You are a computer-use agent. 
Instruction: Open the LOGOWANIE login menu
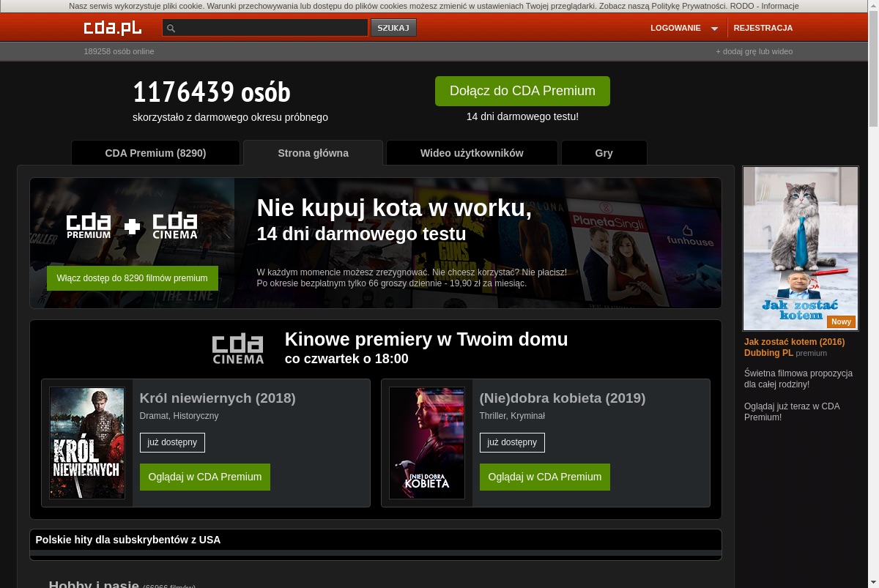point(675,28)
